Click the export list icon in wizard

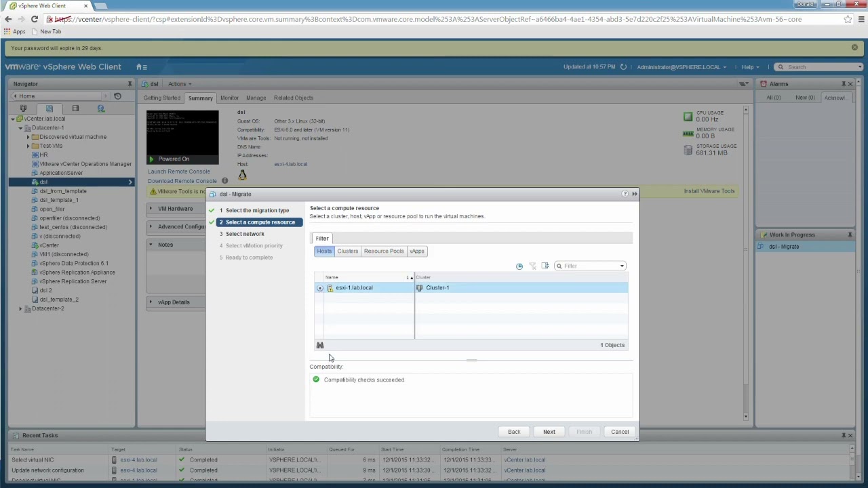[x=545, y=266]
